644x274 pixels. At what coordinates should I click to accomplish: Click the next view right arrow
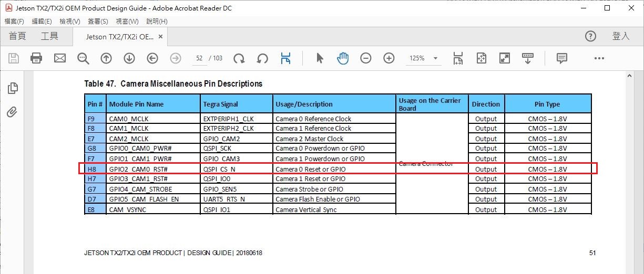click(x=176, y=58)
